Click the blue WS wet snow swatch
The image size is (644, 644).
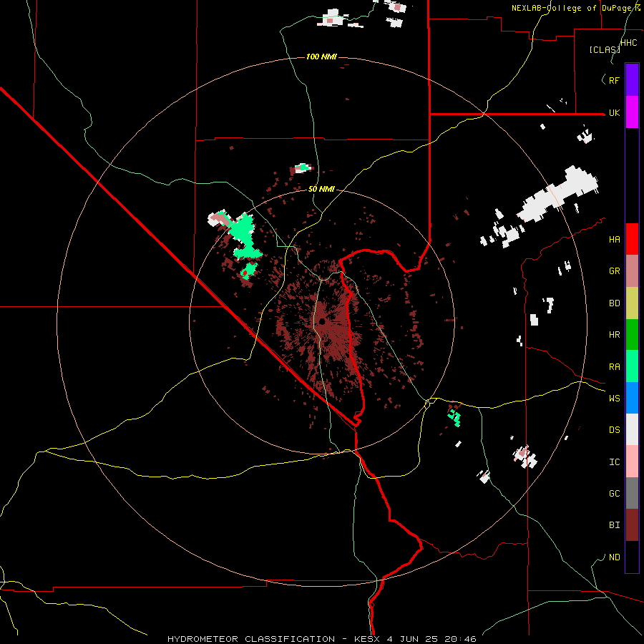632,398
